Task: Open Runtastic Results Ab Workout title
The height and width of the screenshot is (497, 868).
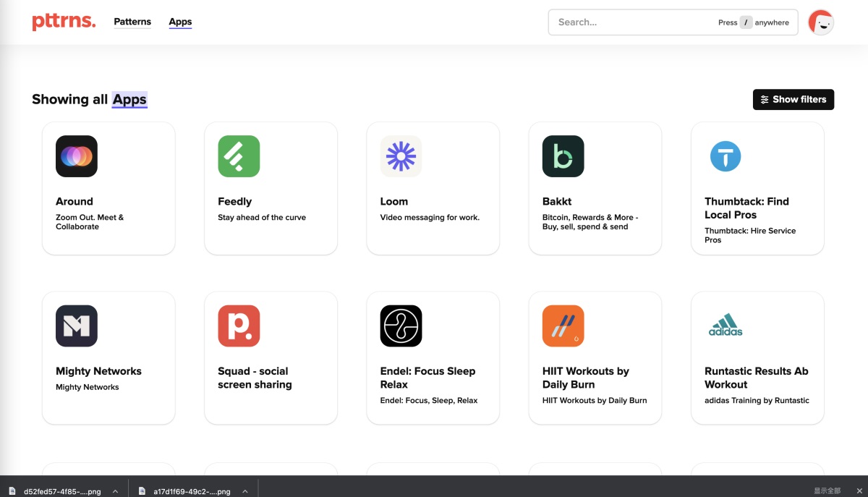Action: coord(757,378)
